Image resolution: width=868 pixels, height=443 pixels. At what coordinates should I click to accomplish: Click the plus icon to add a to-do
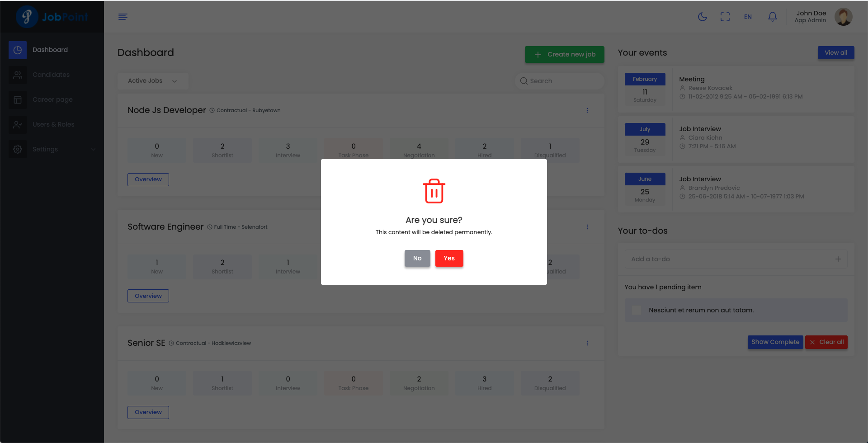[x=838, y=259]
